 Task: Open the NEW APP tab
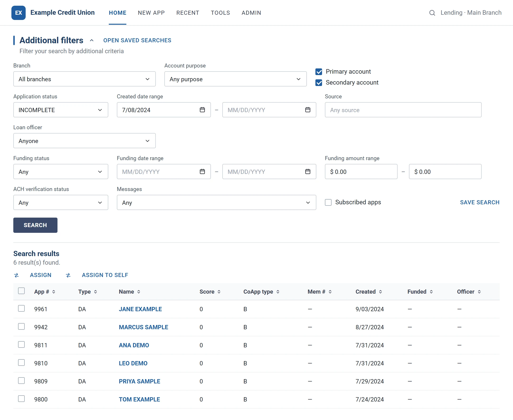pyautogui.click(x=152, y=13)
